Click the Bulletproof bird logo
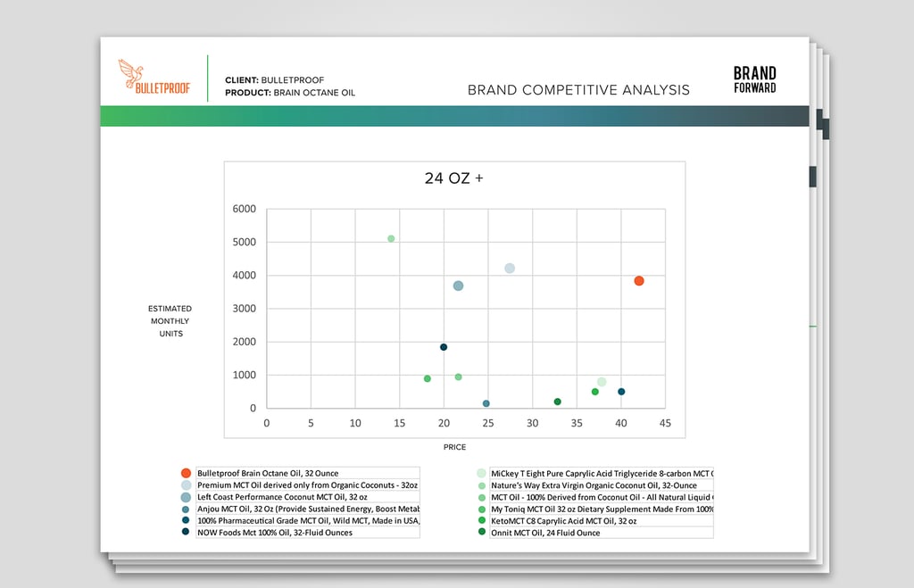This screenshot has width=914, height=588. point(154,77)
